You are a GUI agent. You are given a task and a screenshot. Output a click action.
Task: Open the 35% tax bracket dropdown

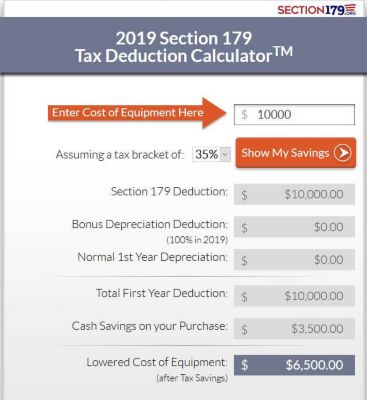tap(211, 155)
